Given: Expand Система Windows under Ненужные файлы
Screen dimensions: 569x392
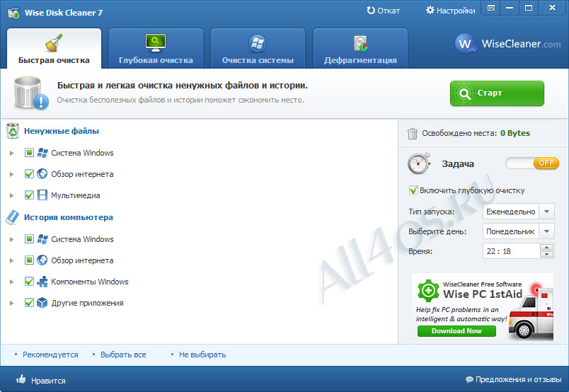Looking at the screenshot, I should tap(11, 153).
